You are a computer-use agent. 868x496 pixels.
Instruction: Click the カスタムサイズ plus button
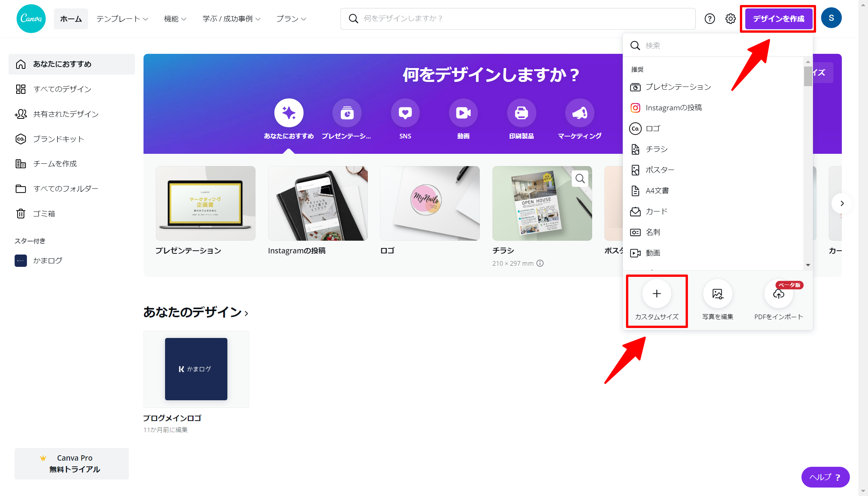pos(657,294)
